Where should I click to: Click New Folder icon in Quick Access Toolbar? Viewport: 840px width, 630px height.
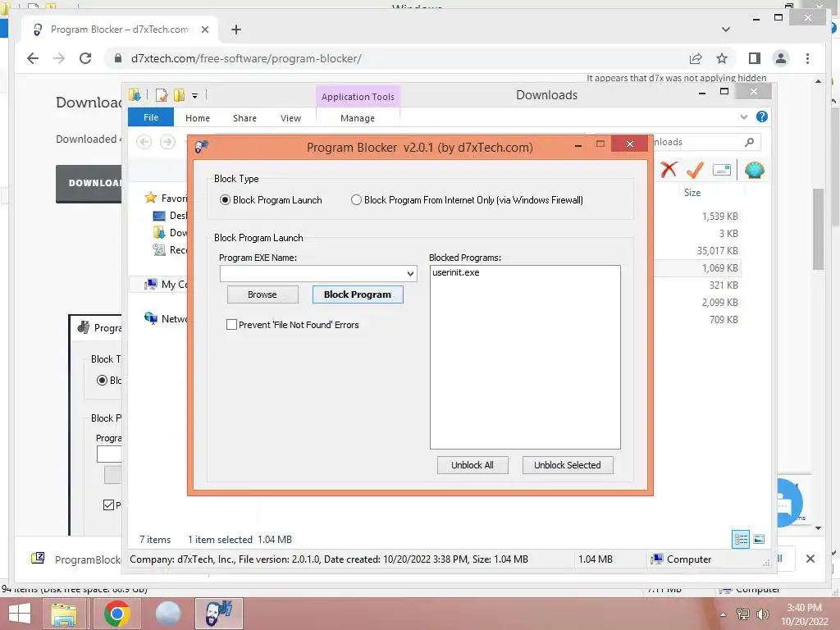[x=179, y=95]
